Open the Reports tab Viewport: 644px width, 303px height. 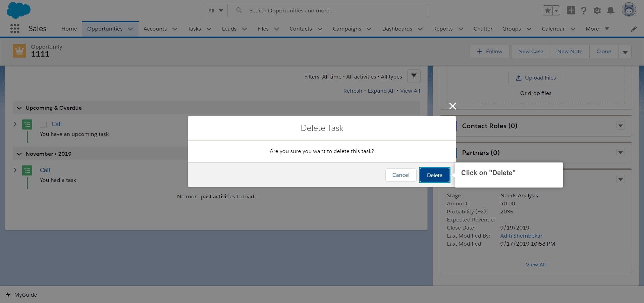(443, 29)
